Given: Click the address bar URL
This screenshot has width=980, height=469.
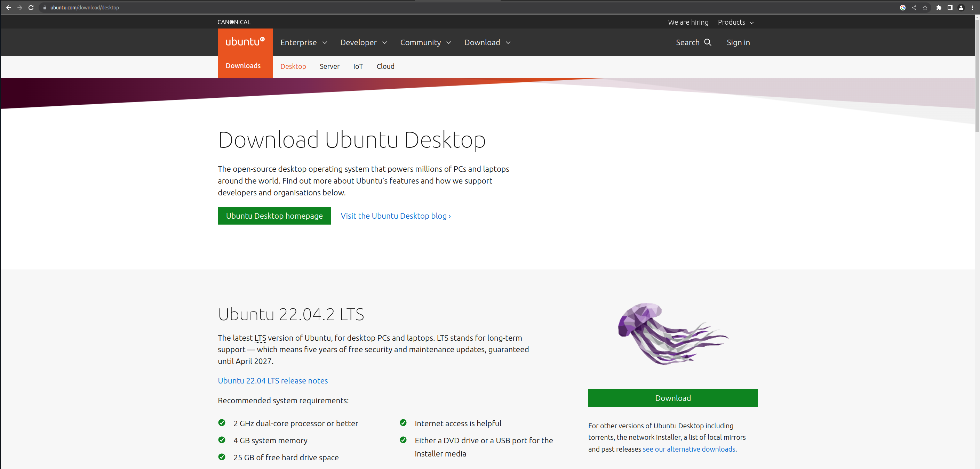Looking at the screenshot, I should coord(85,8).
